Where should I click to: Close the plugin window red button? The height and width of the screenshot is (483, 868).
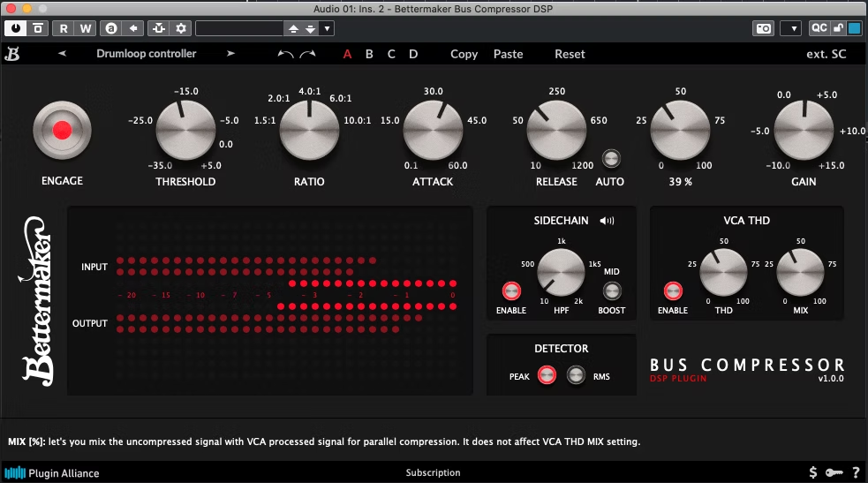[x=11, y=9]
